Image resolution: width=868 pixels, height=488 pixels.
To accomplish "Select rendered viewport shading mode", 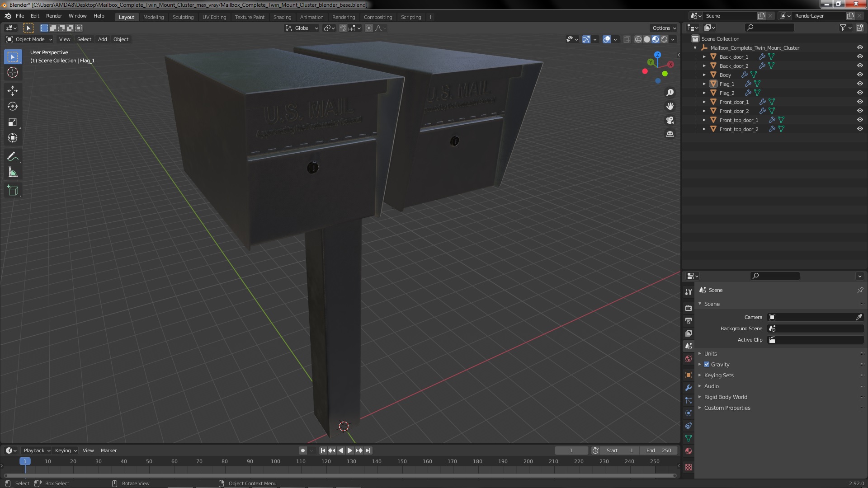I will point(664,39).
